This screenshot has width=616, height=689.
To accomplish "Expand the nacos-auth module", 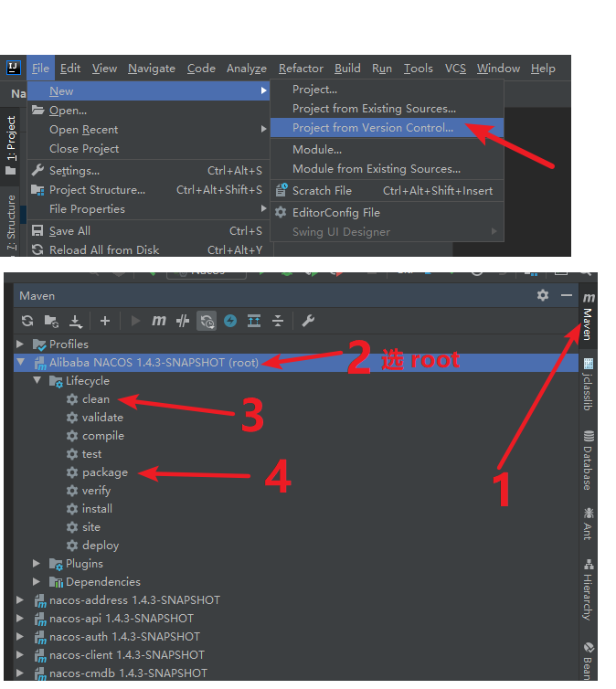I will (x=20, y=636).
